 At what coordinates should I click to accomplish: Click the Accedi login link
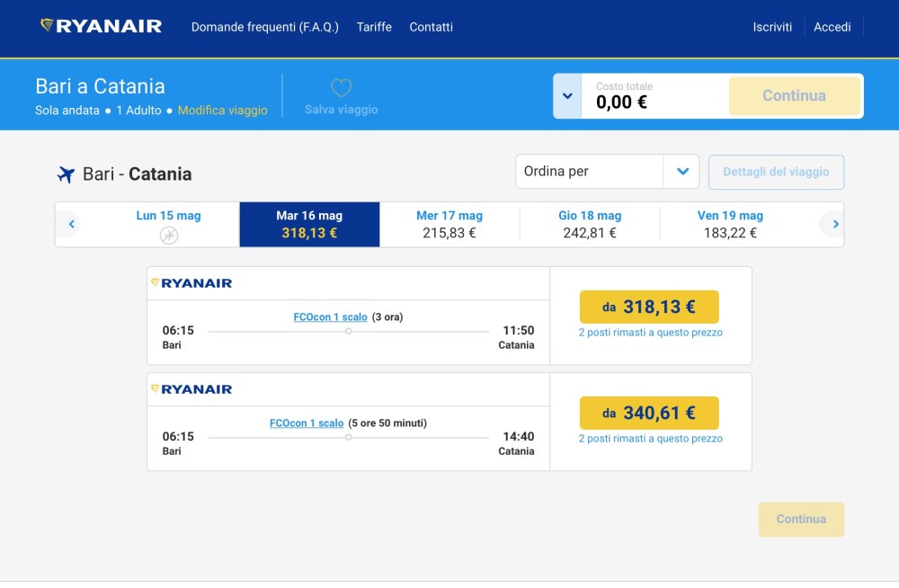(832, 27)
